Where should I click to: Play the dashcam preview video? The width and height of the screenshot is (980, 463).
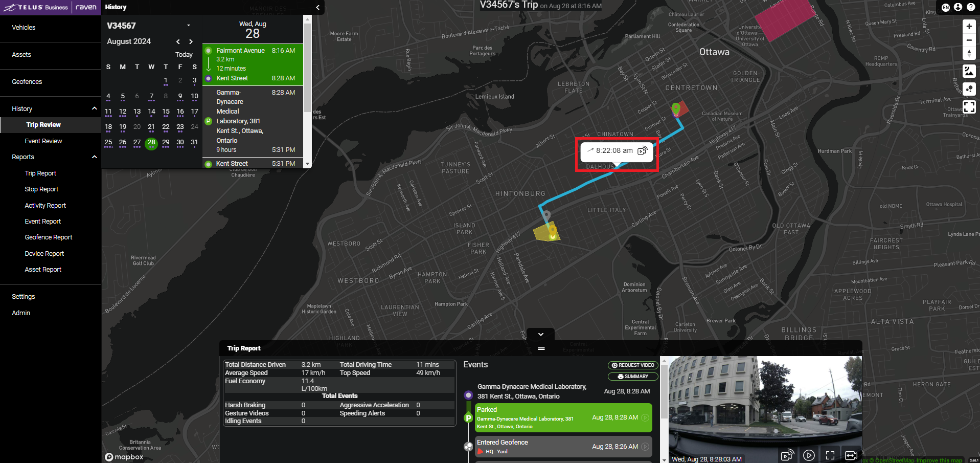808,455
